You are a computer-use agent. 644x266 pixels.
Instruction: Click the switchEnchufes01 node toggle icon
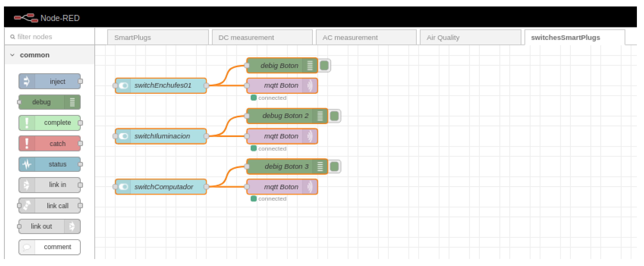pos(123,86)
